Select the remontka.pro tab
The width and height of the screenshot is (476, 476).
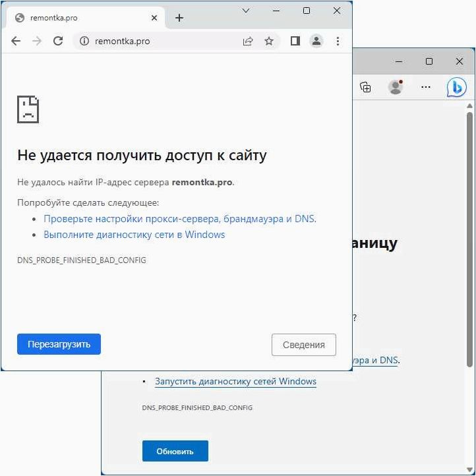85,18
